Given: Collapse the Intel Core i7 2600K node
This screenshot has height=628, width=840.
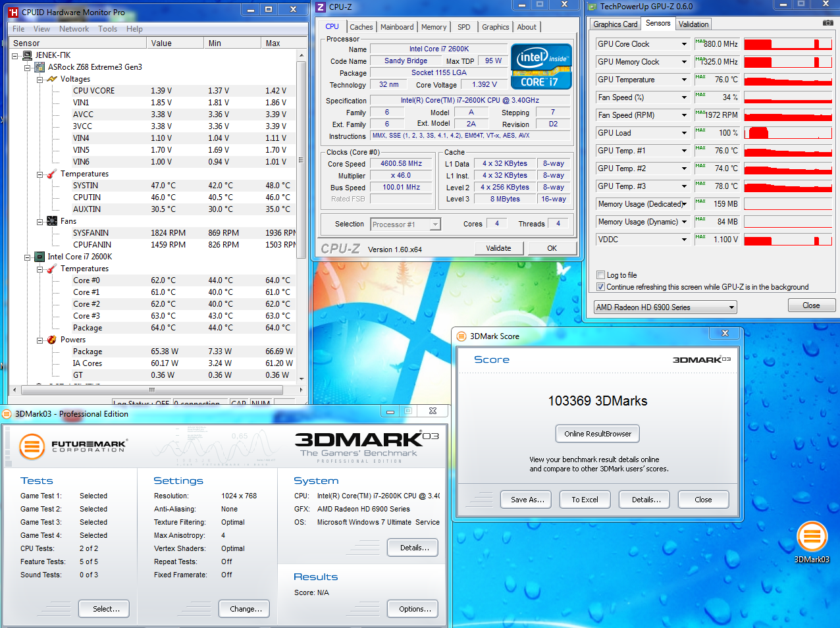Looking at the screenshot, I should tap(28, 257).
